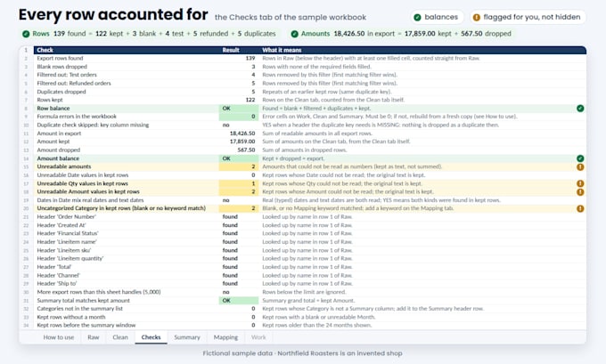Click row number 1 in the sheet gutter
Viewport: 606px width, 364px height.
(26, 50)
